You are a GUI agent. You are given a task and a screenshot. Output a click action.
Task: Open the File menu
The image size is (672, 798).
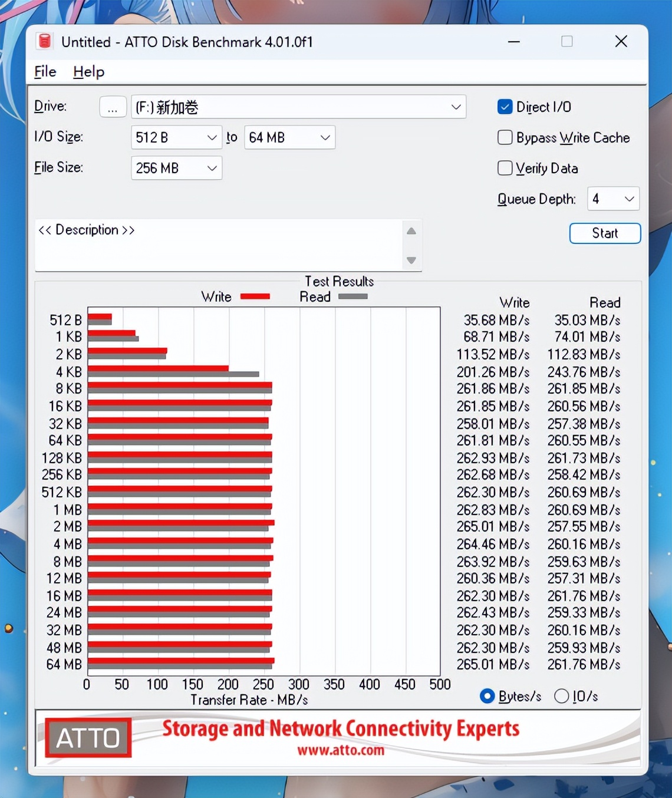45,72
